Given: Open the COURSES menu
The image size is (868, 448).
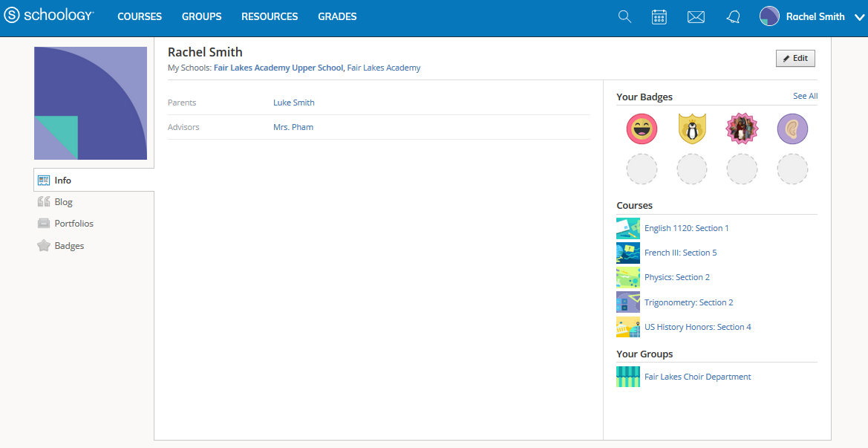Looking at the screenshot, I should click(140, 16).
